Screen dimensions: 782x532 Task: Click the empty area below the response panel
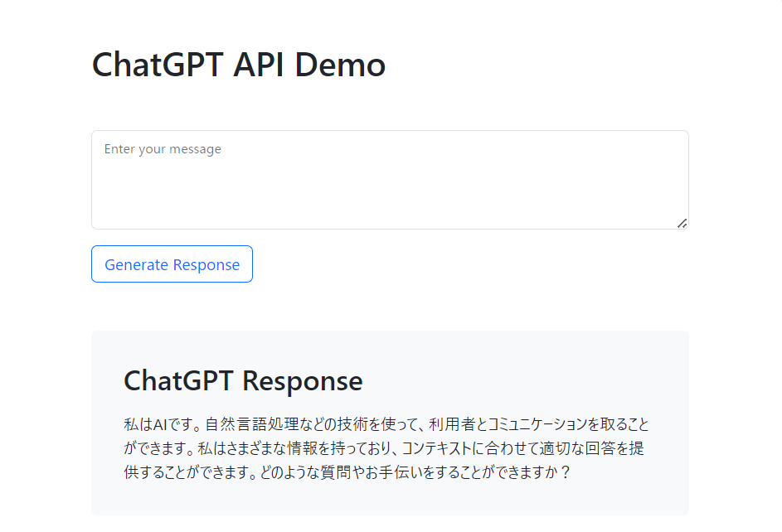tap(390, 527)
